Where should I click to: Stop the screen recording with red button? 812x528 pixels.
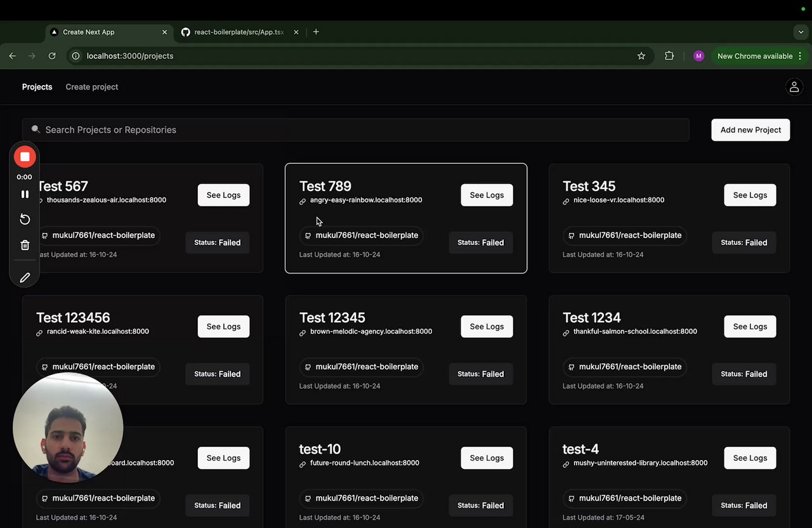point(25,157)
